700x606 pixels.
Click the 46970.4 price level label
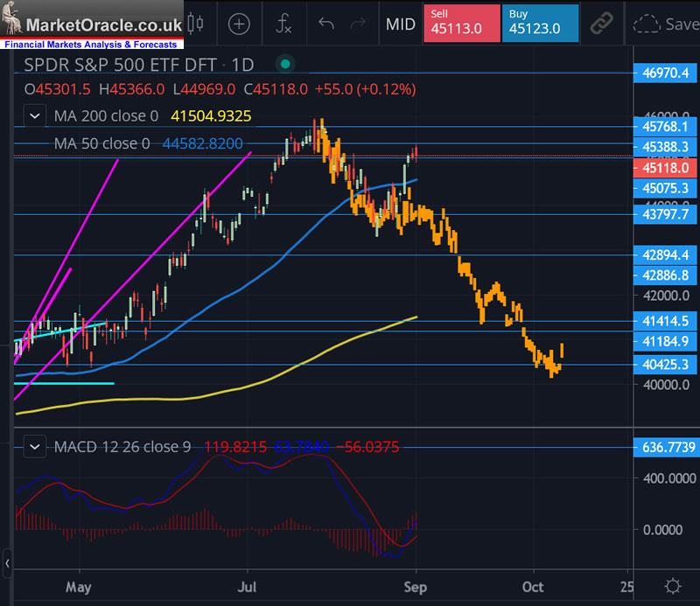click(x=665, y=74)
